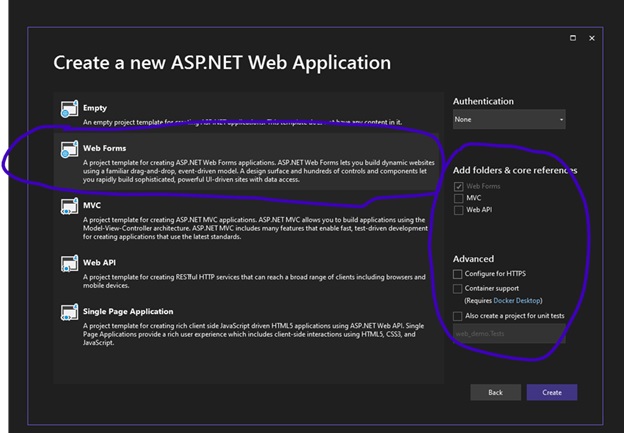
Task: Open the Docker Desktop link
Action: click(x=517, y=301)
